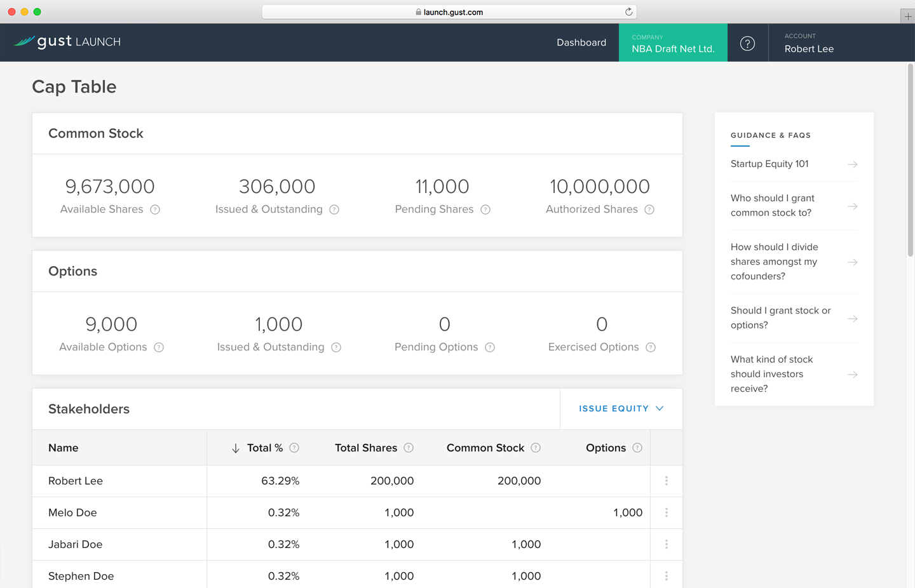Image resolution: width=915 pixels, height=588 pixels.
Task: Click info icon next to Authorized Shares
Action: point(649,210)
